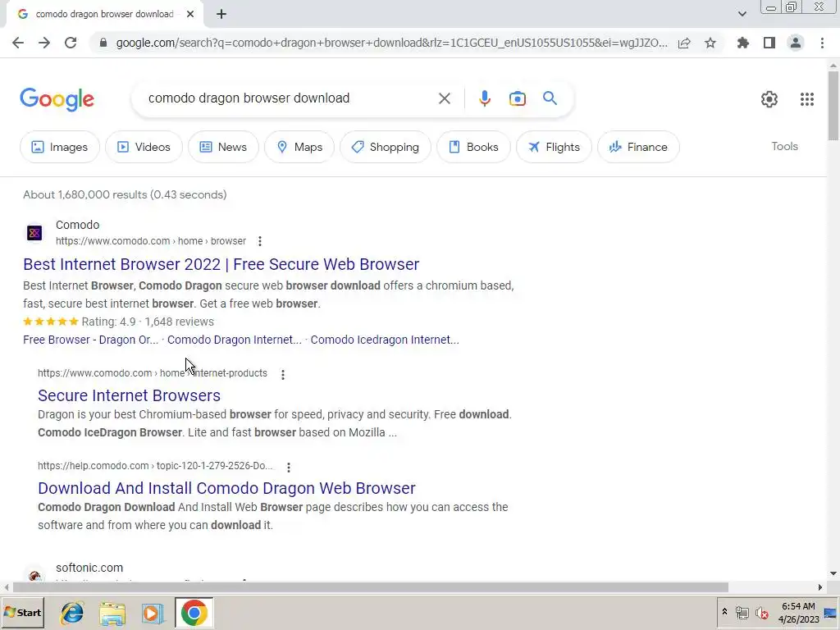Click the taskbar clock and date
Image resolution: width=840 pixels, height=630 pixels.
[x=798, y=612]
